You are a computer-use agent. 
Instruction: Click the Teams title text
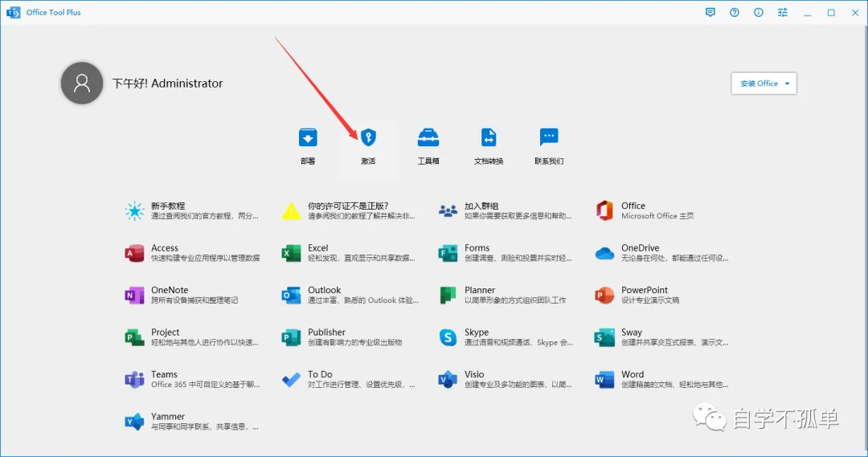pyautogui.click(x=165, y=374)
